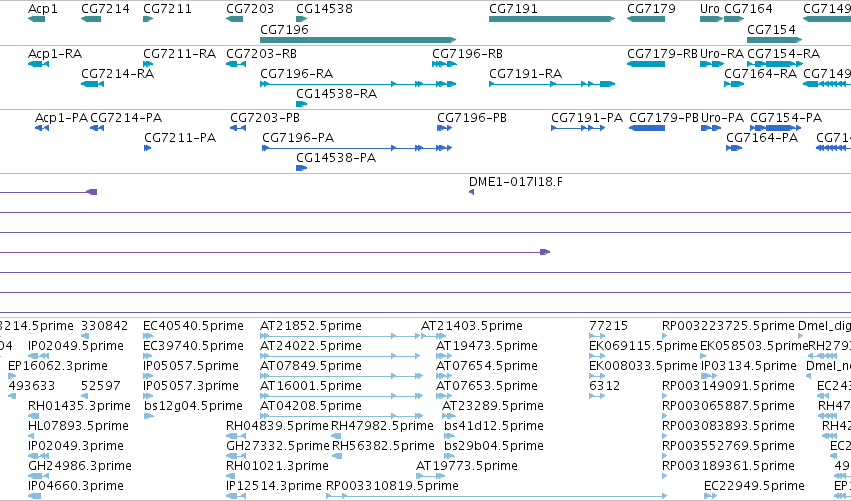Screen dimensions: 851x501
Task: Click the RP003223725.5prime EST label
Action: tap(728, 326)
